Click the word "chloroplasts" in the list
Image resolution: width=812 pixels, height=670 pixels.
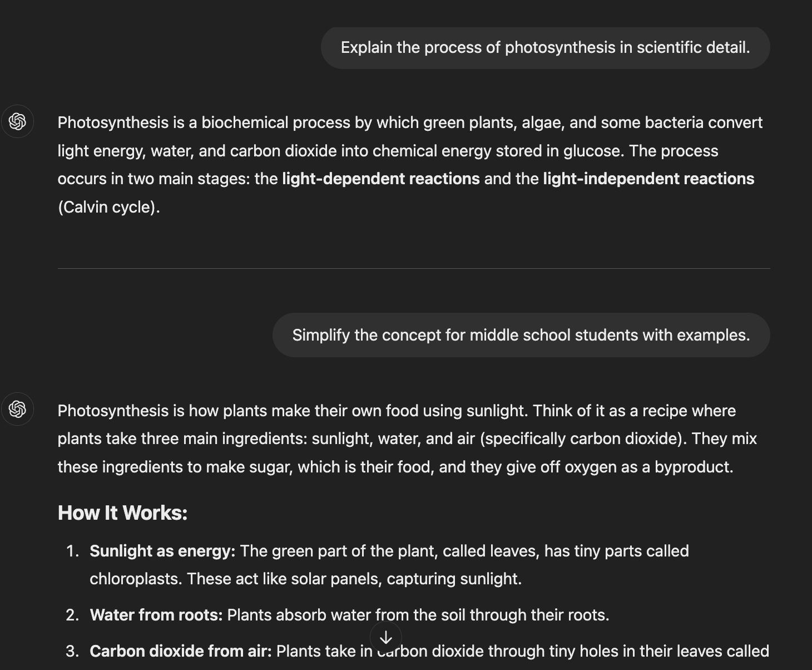(x=136, y=579)
